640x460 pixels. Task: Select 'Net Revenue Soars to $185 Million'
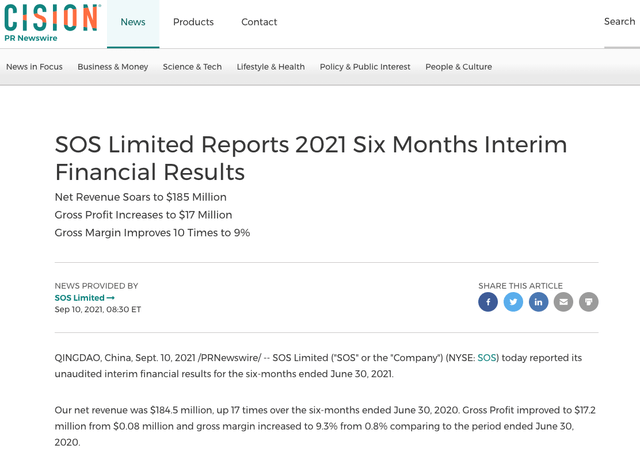140,197
